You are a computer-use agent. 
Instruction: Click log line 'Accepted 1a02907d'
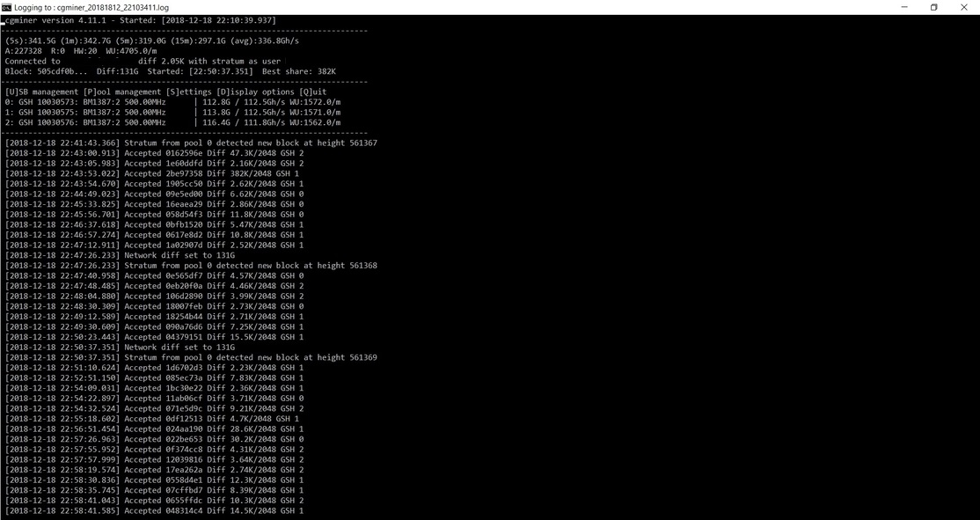[x=154, y=245]
